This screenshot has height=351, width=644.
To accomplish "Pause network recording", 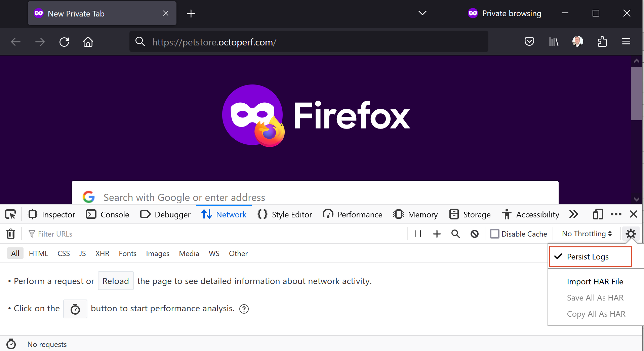I will click(x=418, y=234).
